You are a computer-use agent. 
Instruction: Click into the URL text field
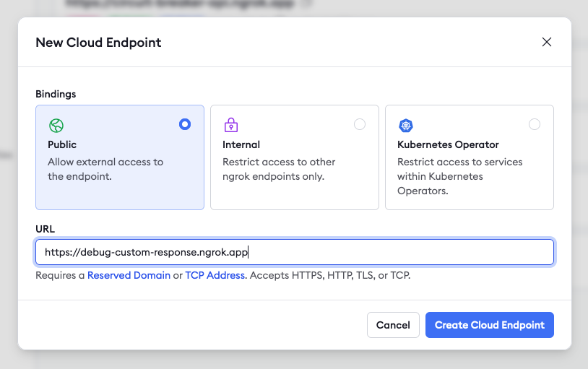(295, 252)
